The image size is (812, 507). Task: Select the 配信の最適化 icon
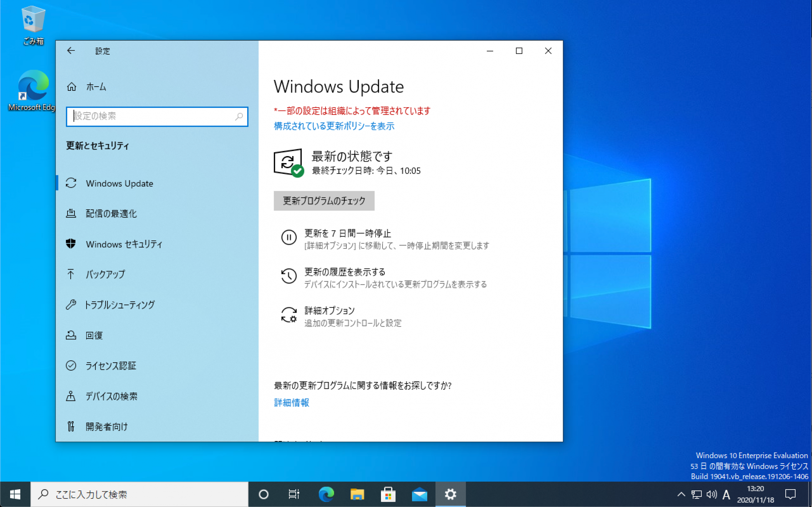point(71,213)
